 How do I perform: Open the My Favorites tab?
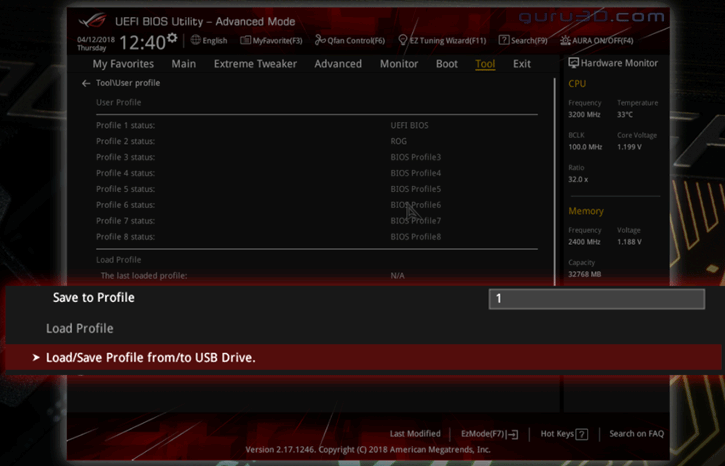click(123, 64)
